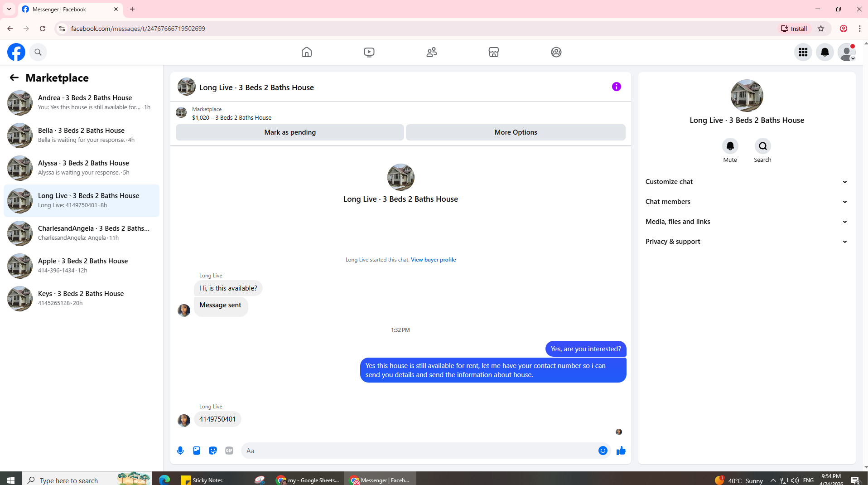Open the taskbar volume control

click(795, 480)
